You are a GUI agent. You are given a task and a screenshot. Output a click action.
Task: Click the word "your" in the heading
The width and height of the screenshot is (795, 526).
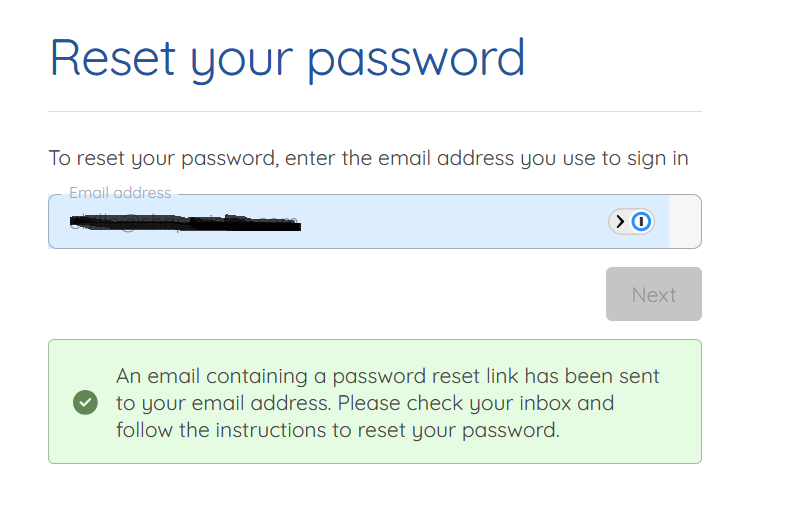point(242,64)
